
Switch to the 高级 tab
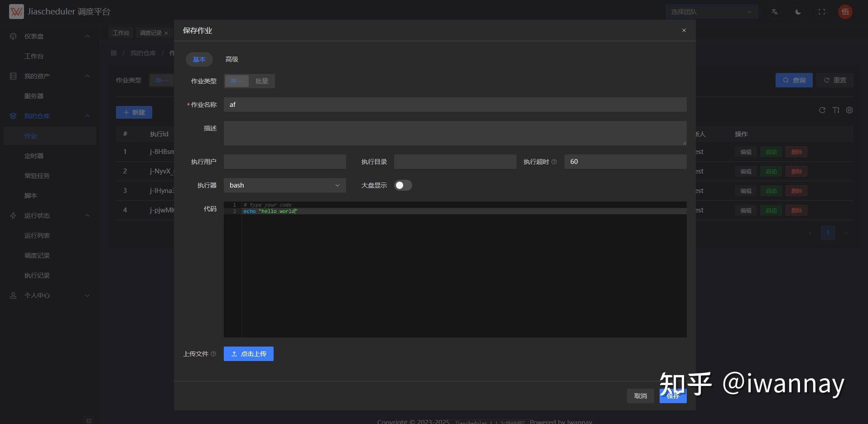pyautogui.click(x=232, y=59)
